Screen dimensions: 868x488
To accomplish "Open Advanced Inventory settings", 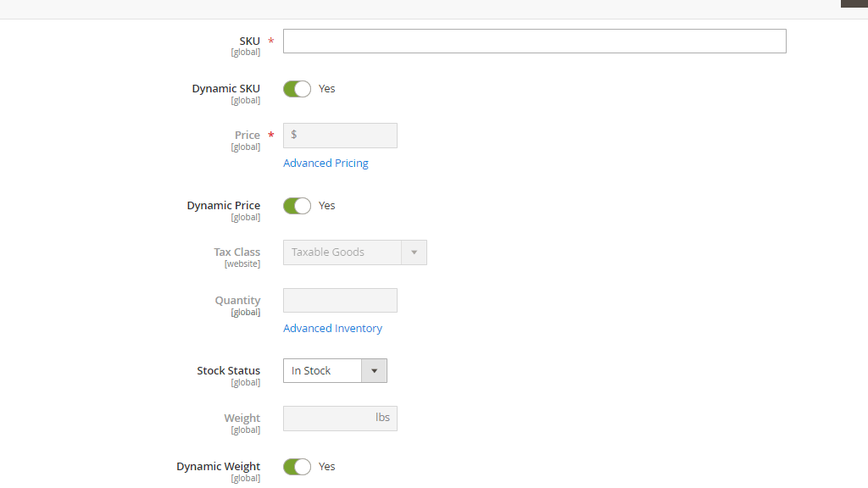I will click(x=332, y=328).
